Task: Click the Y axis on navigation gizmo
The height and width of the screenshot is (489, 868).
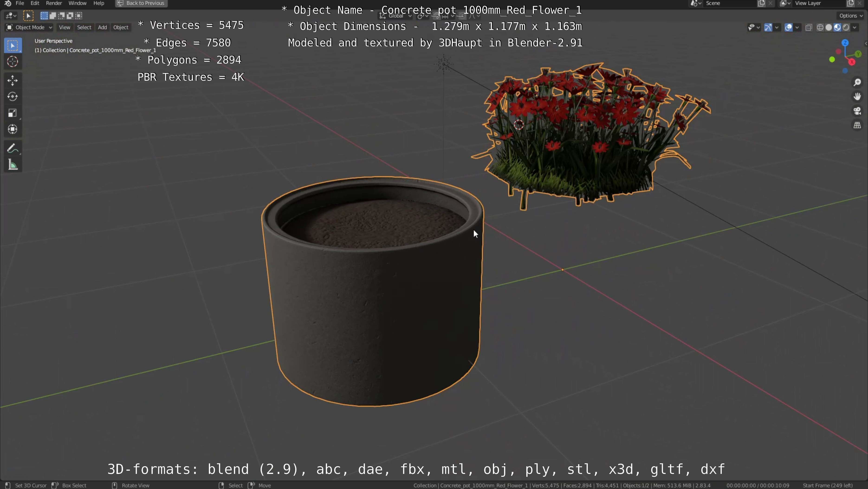Action: click(858, 54)
